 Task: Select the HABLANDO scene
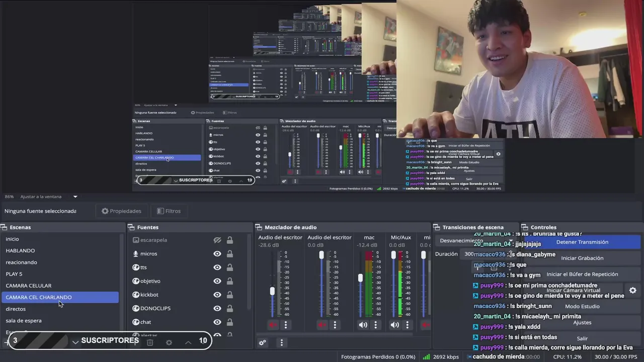[x=60, y=250]
